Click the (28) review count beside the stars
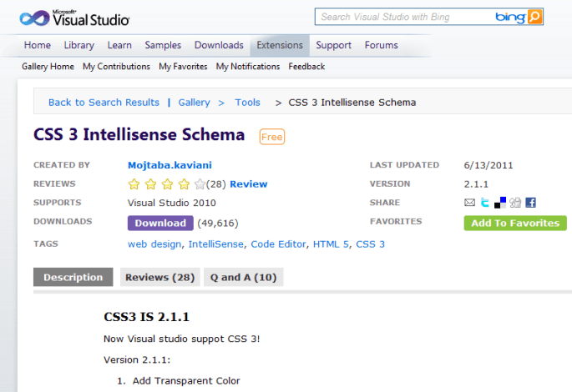This screenshot has width=572, height=392. 216,184
